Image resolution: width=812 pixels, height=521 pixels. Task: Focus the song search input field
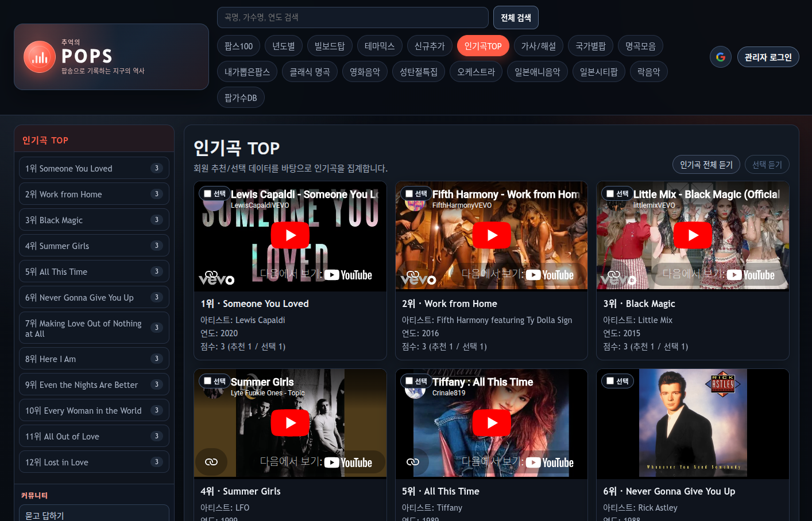[352, 17]
